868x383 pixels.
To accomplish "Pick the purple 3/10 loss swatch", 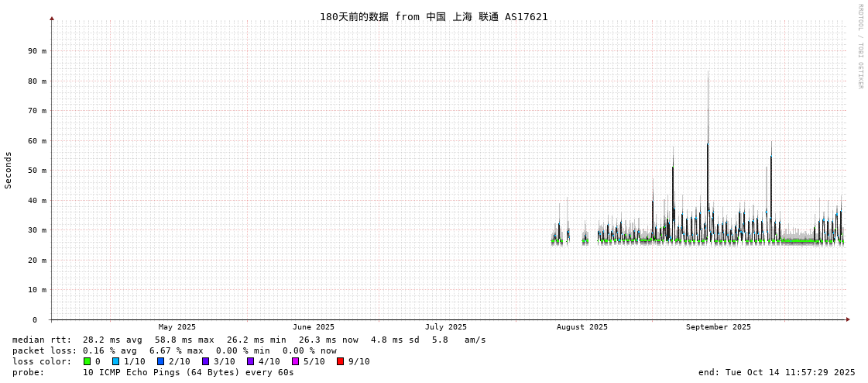I will point(205,361).
